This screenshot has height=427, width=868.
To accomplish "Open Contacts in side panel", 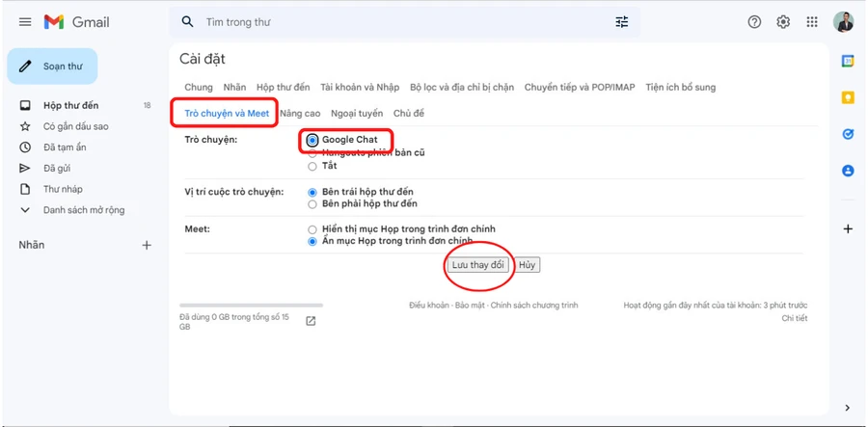I will pyautogui.click(x=848, y=171).
